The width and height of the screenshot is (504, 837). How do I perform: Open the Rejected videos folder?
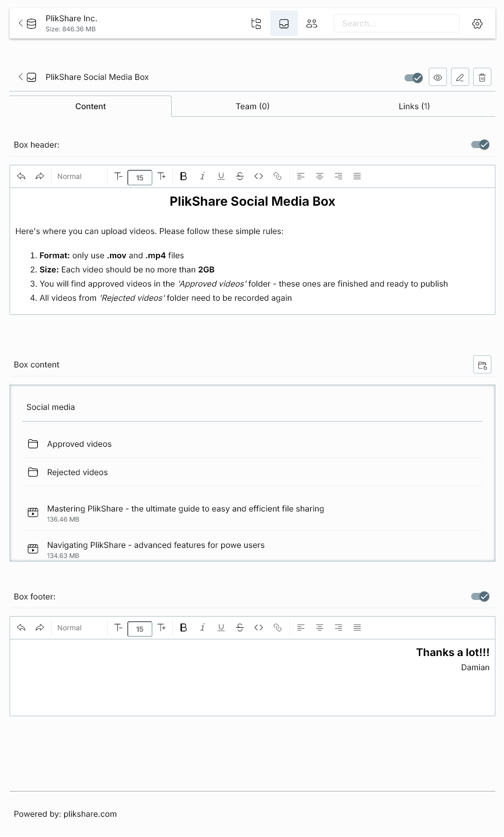point(253,472)
